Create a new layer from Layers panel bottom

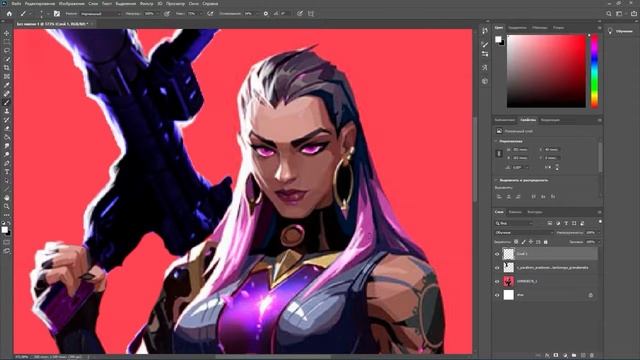(x=583, y=356)
